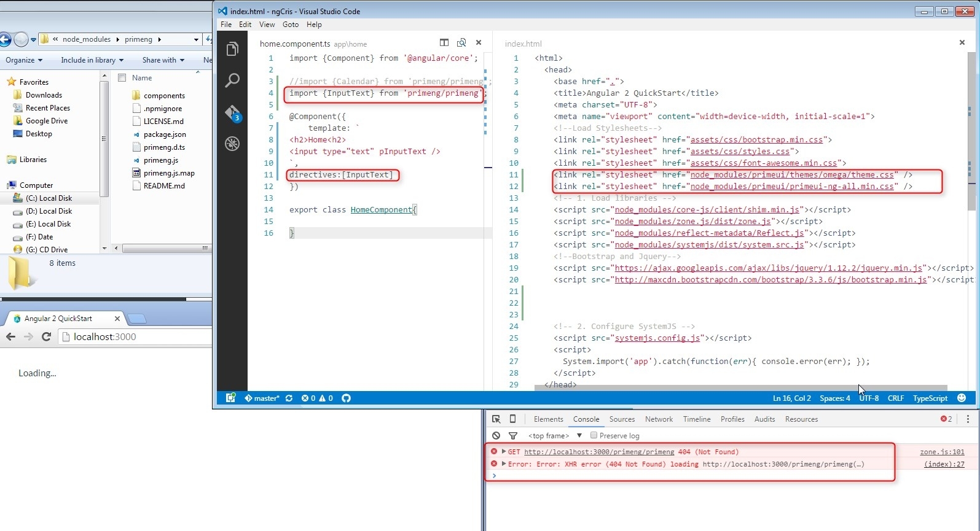Image resolution: width=980 pixels, height=531 pixels.
Task: Open DevTools three-dot options menu
Action: (968, 419)
